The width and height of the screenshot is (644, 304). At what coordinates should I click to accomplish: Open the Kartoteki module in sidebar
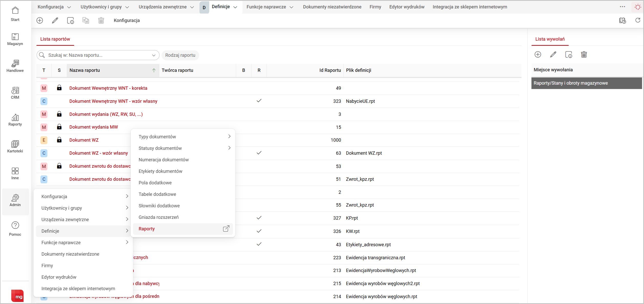click(x=15, y=147)
